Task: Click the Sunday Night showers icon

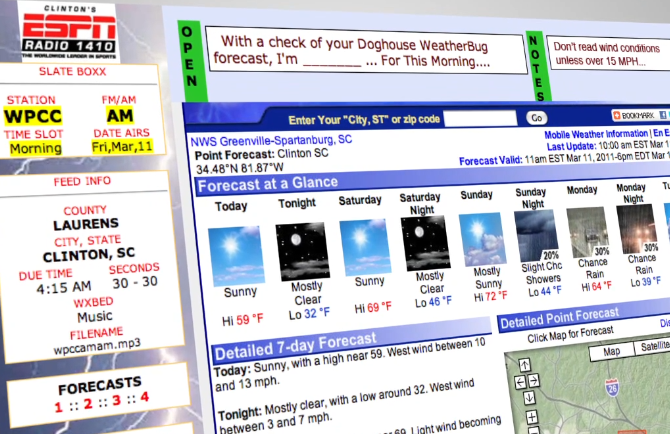Action: click(x=537, y=235)
